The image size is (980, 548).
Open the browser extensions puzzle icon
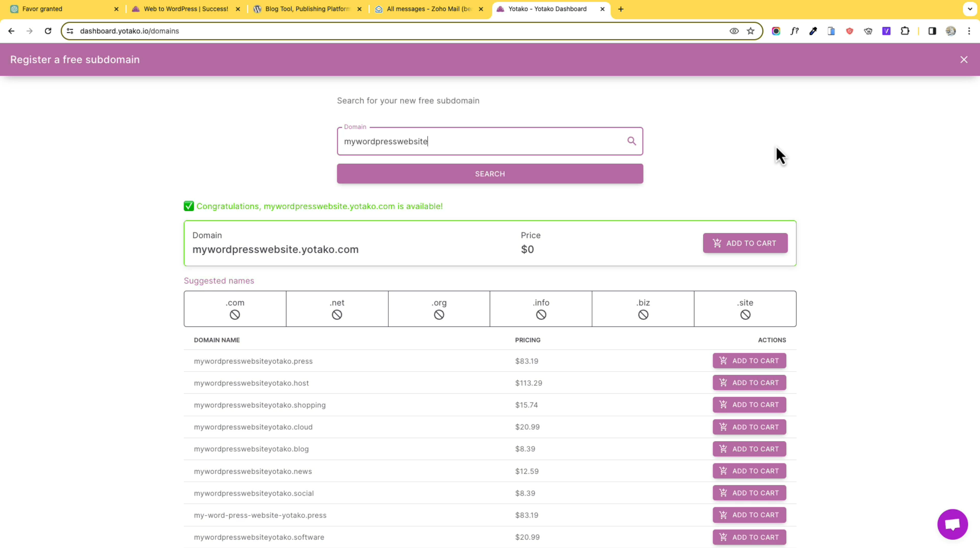(905, 31)
